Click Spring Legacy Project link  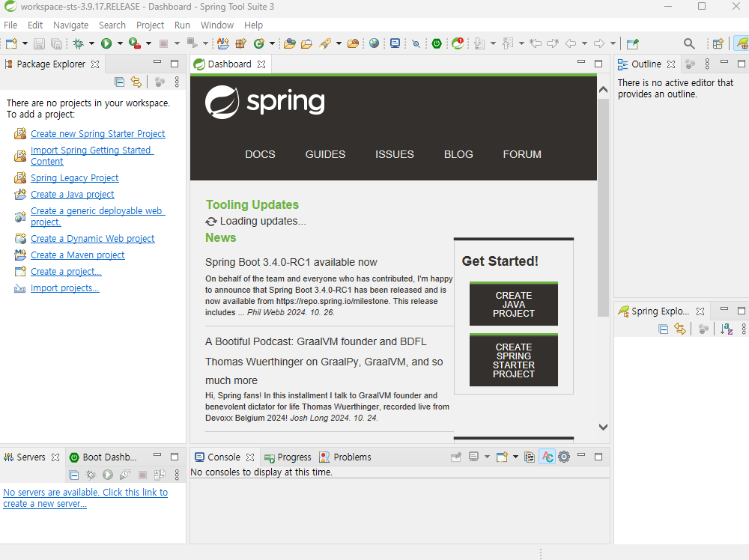pos(74,178)
